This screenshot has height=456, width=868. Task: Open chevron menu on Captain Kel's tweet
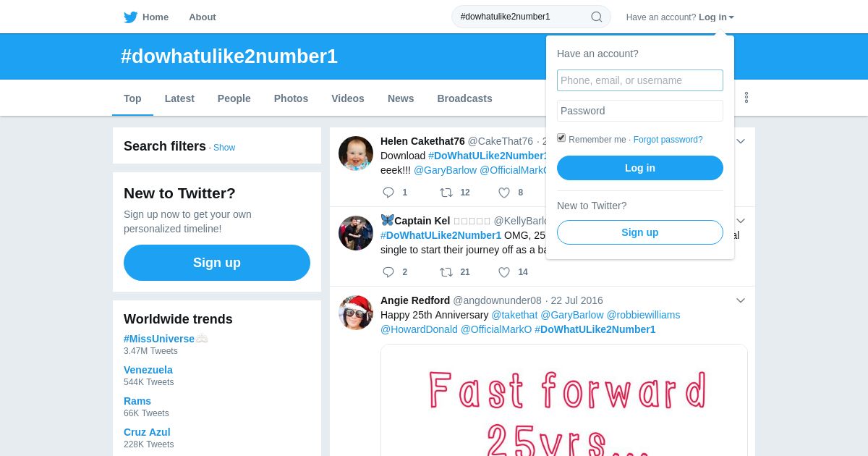click(741, 221)
